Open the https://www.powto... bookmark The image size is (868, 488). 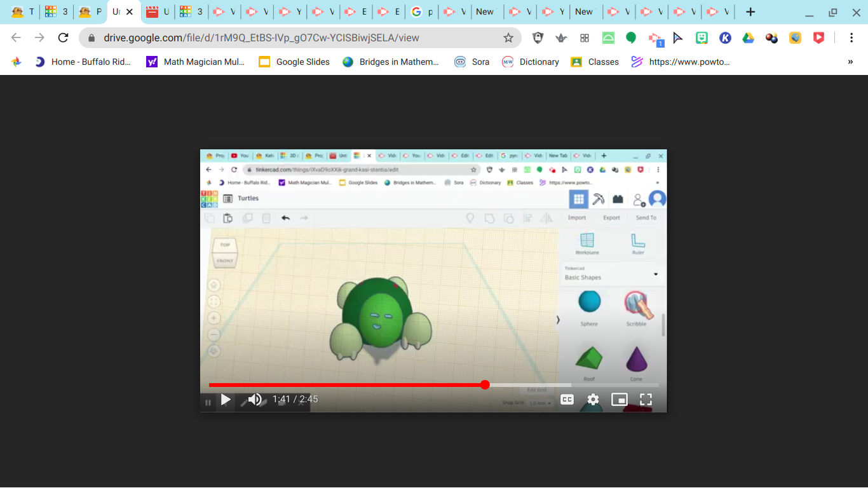pyautogui.click(x=681, y=62)
